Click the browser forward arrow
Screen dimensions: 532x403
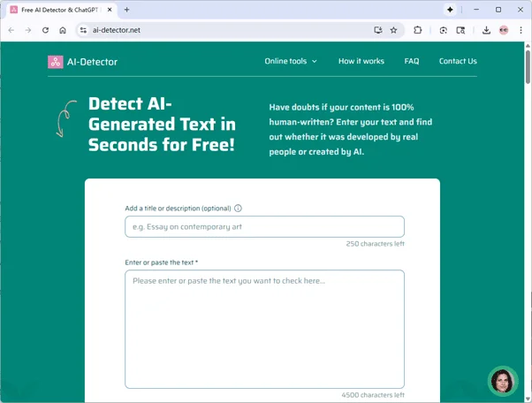pyautogui.click(x=28, y=30)
